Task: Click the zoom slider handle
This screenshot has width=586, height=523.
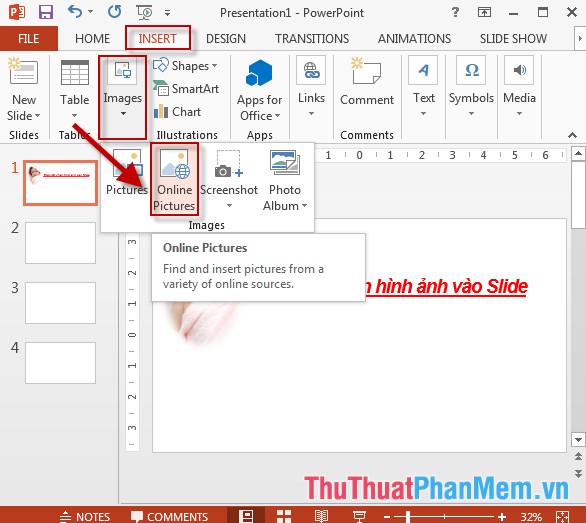Action: pos(408,517)
